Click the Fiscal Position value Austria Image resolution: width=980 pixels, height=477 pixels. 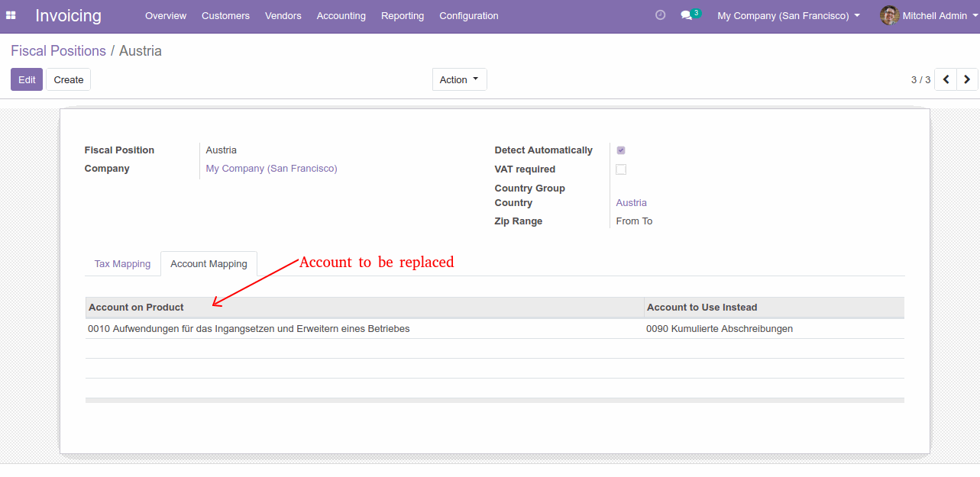pyautogui.click(x=222, y=150)
